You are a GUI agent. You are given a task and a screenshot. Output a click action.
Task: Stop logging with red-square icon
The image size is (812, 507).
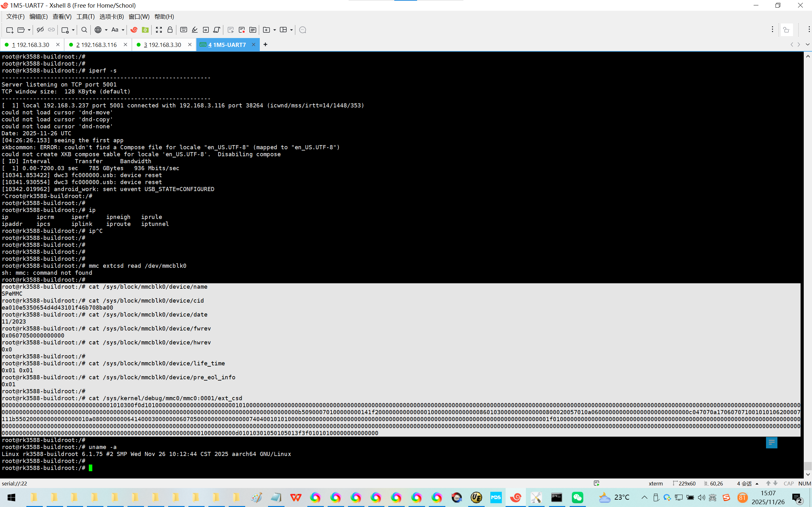click(x=242, y=30)
